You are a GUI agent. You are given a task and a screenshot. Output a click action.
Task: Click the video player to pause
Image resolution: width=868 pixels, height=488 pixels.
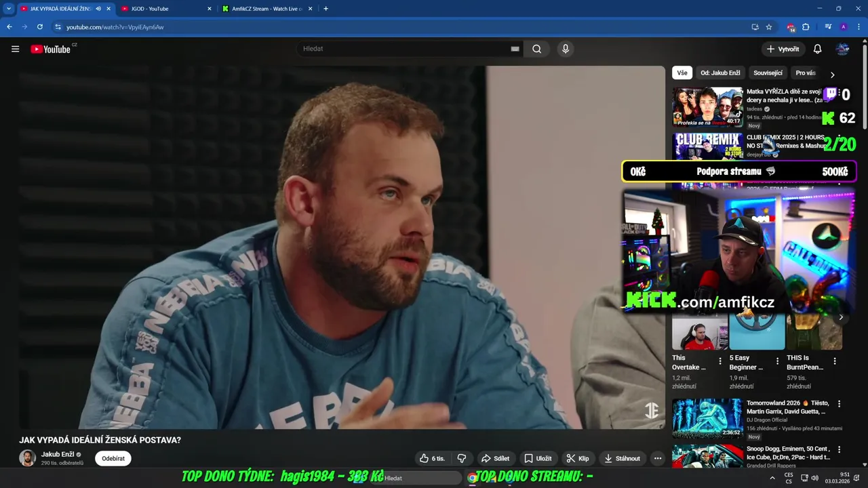(x=342, y=247)
